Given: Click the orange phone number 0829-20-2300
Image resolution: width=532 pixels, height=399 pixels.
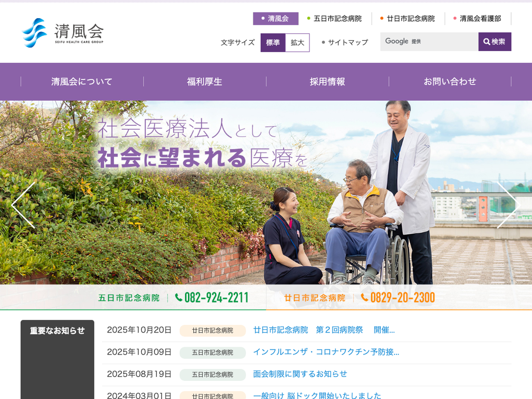Looking at the screenshot, I should [402, 297].
